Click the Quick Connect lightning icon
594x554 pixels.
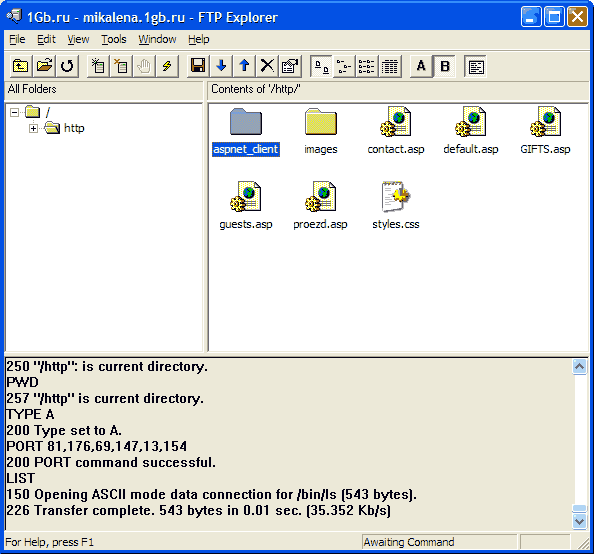pos(167,66)
